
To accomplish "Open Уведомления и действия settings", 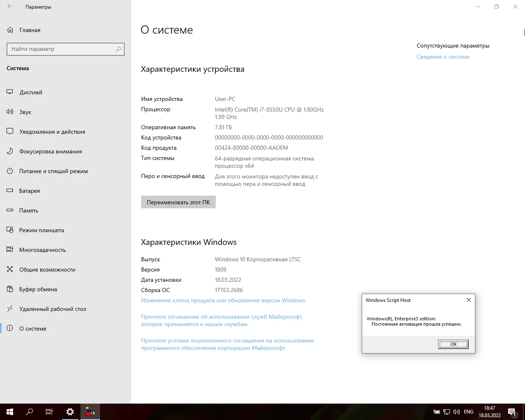I will click(x=66, y=132).
